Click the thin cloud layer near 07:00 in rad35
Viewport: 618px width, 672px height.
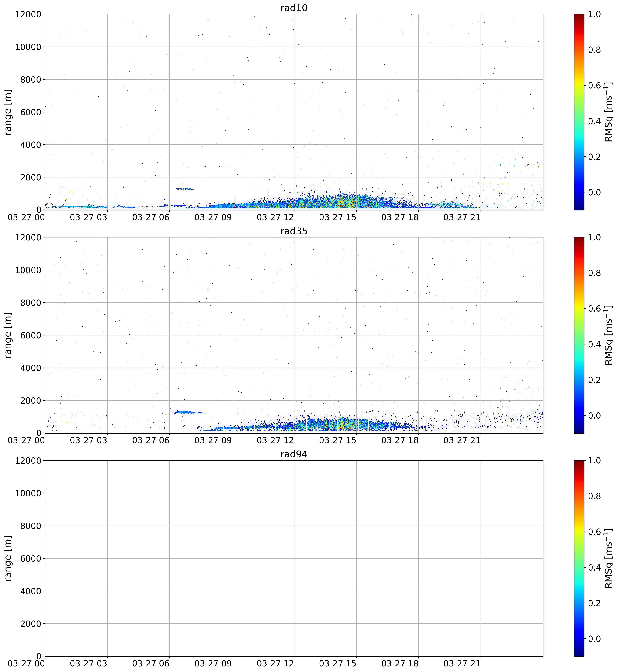pyautogui.click(x=188, y=412)
